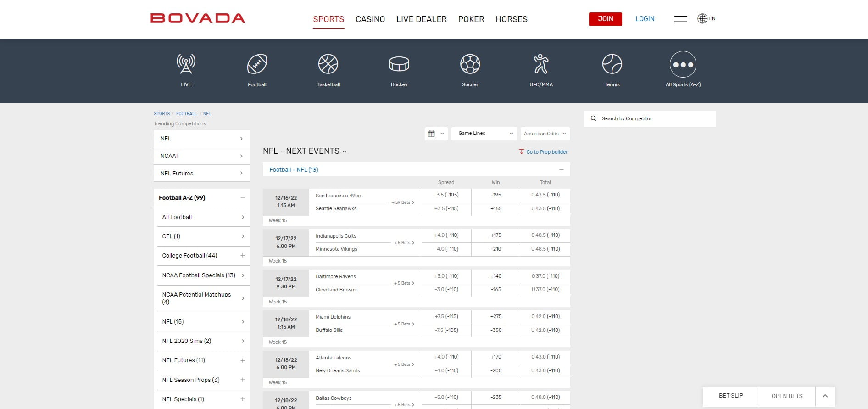
Task: Click the Search by Competitor field
Action: click(x=650, y=118)
